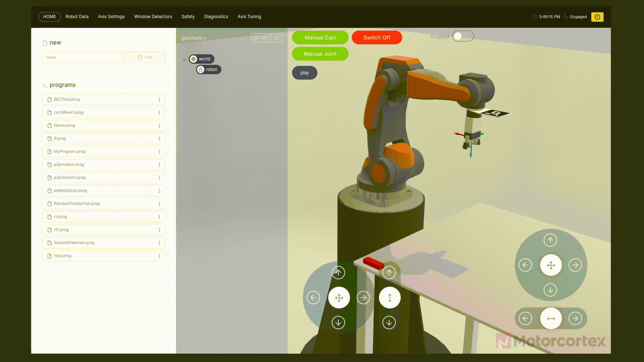Click the Switch Off button
The height and width of the screenshot is (362, 644).
click(x=377, y=37)
